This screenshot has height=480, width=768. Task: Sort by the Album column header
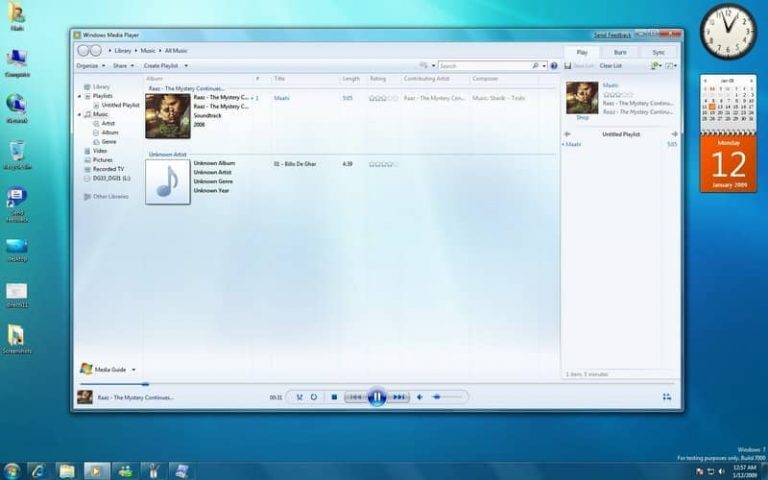point(155,78)
